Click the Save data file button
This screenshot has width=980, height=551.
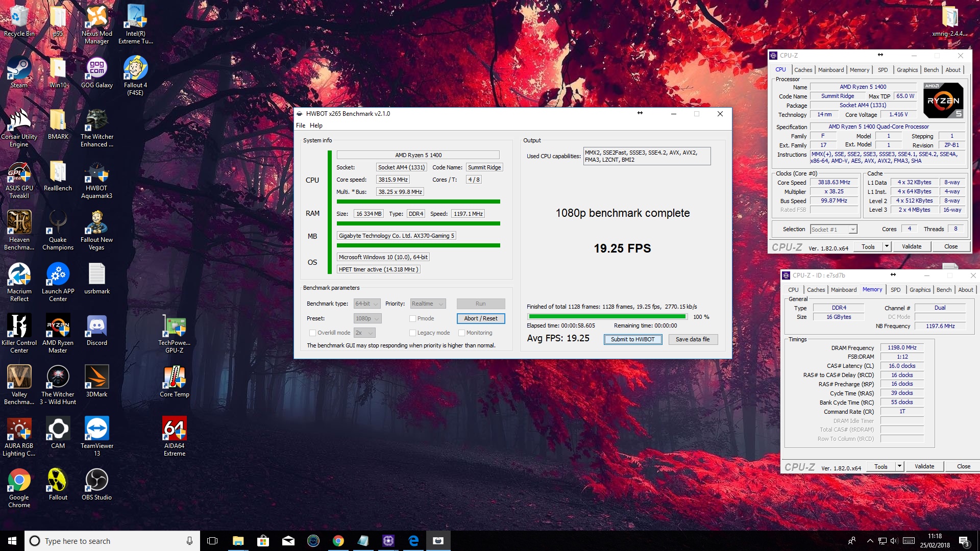pyautogui.click(x=692, y=339)
